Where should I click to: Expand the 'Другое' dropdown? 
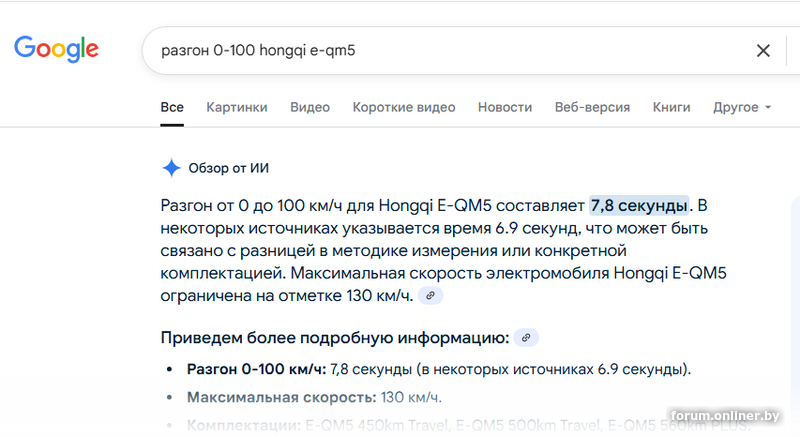point(742,107)
